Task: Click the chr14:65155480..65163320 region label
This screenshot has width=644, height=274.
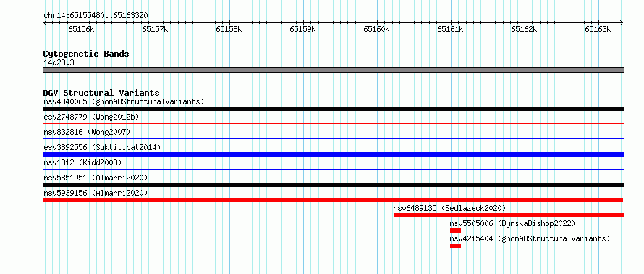Action: point(96,16)
